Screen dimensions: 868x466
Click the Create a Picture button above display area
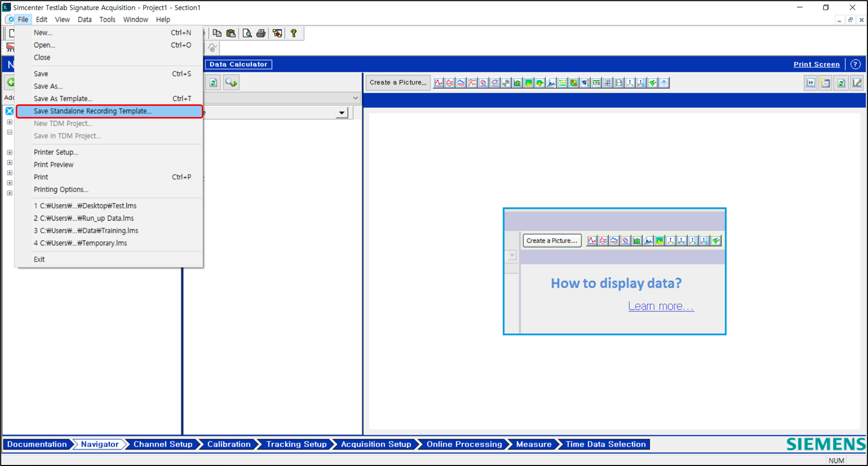[398, 83]
